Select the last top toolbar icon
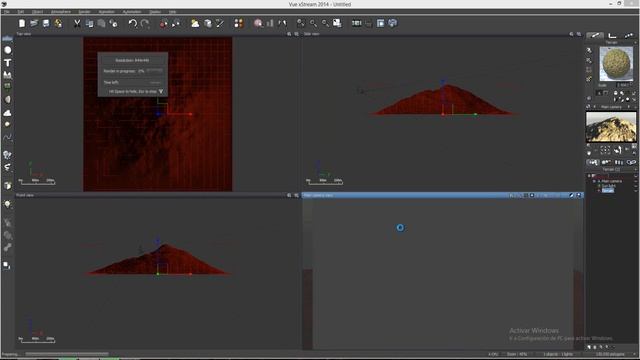Image resolution: width=640 pixels, height=360 pixels. click(393, 23)
